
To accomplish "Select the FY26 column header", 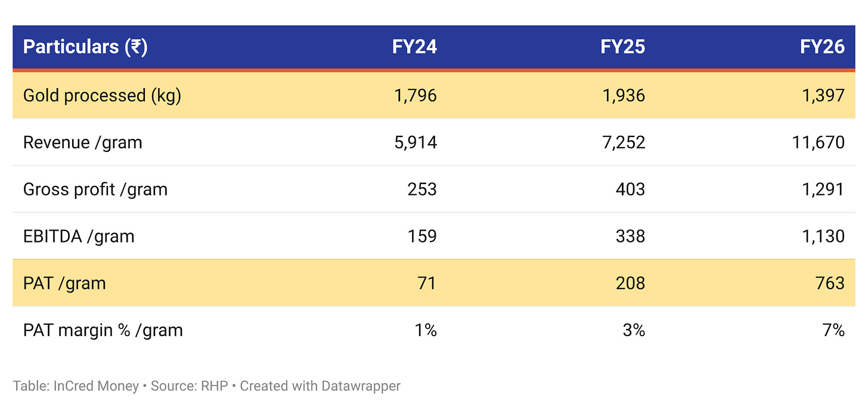I will pos(822,46).
